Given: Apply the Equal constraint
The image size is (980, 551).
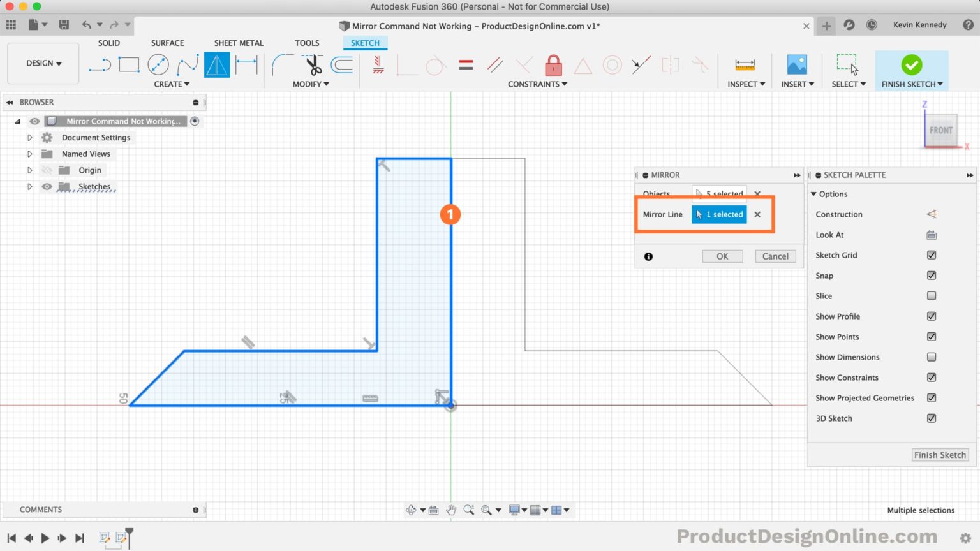Looking at the screenshot, I should click(x=466, y=64).
